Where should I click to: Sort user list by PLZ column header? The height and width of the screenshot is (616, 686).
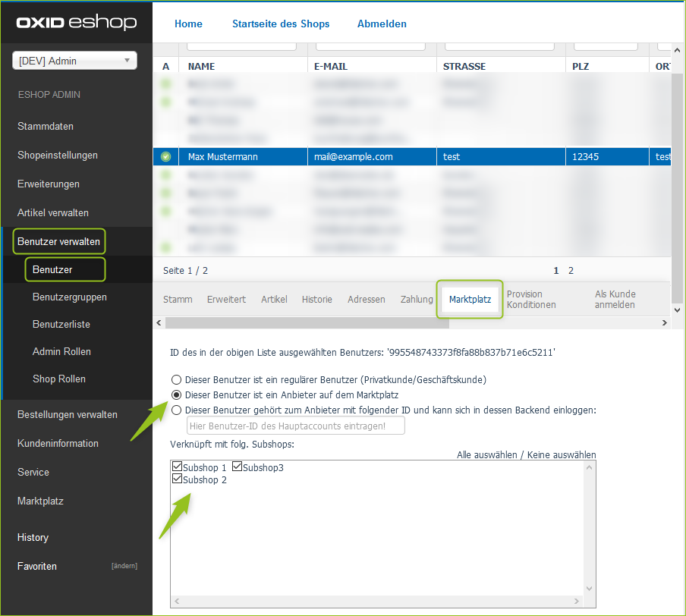coord(581,67)
